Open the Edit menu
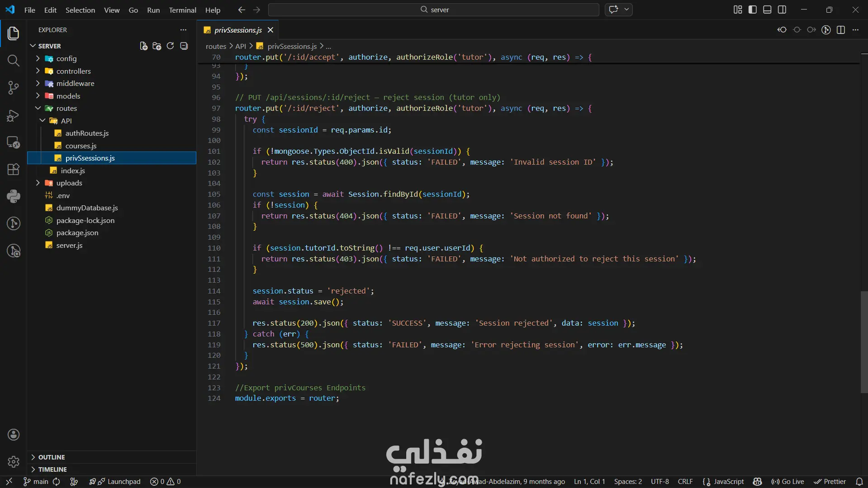Screen dimensions: 868x488 50,10
